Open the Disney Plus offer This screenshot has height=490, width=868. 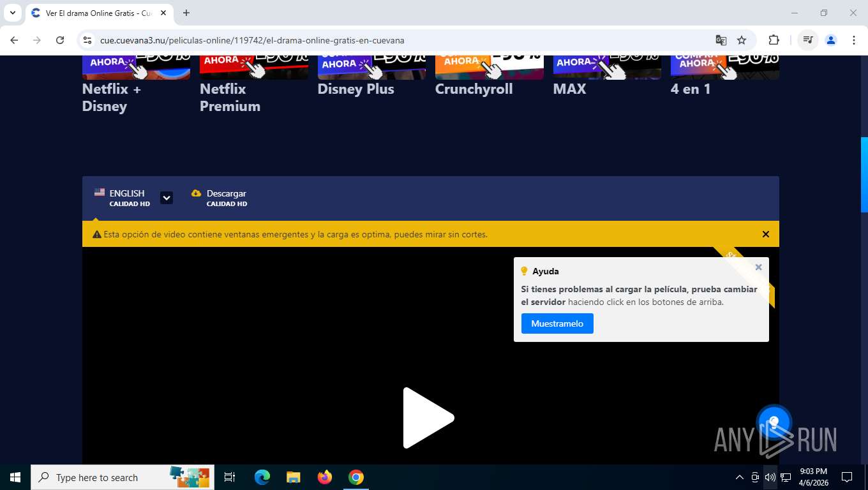click(x=355, y=89)
